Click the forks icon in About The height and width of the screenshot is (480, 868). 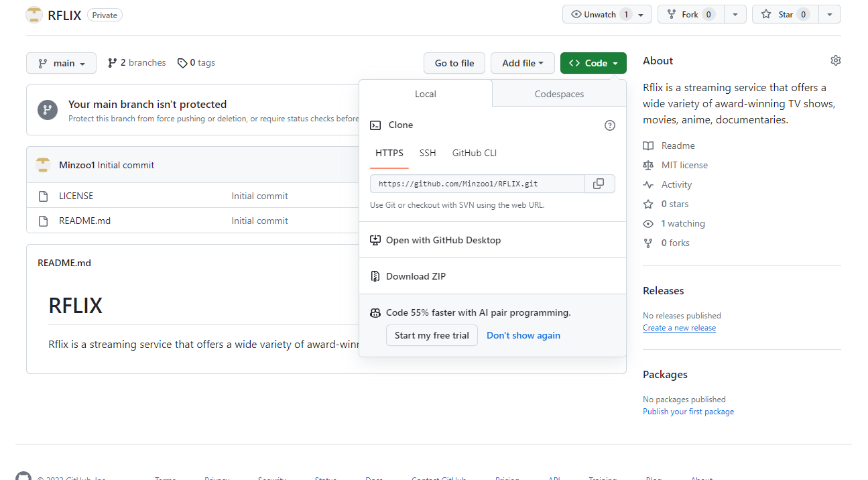point(647,243)
